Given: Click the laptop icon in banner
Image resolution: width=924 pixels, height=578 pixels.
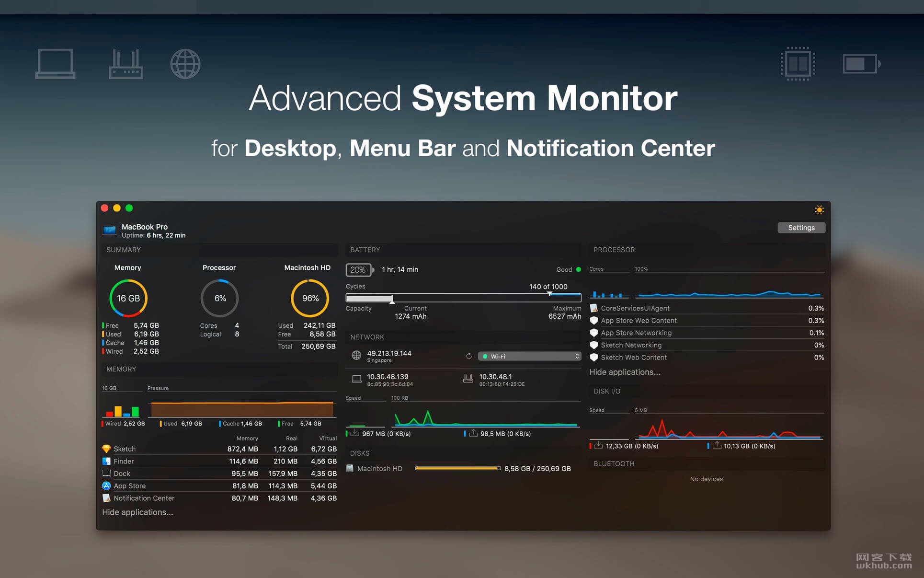Looking at the screenshot, I should 56,64.
